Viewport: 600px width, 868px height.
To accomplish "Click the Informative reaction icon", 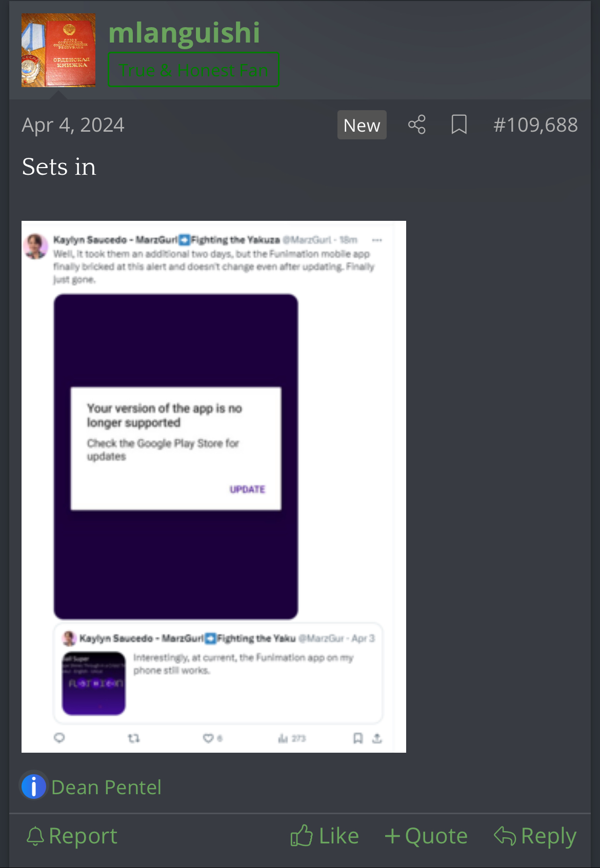I will 34,787.
